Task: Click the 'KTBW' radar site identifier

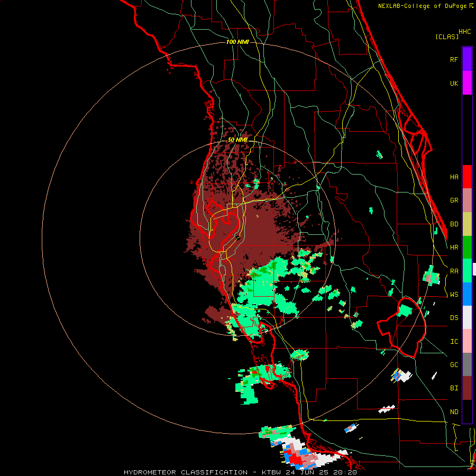Action: (271, 472)
